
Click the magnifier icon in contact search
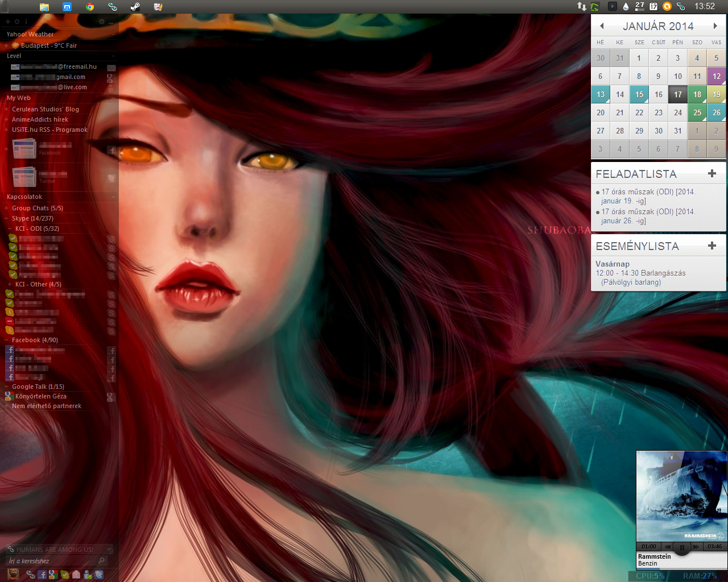click(x=102, y=561)
